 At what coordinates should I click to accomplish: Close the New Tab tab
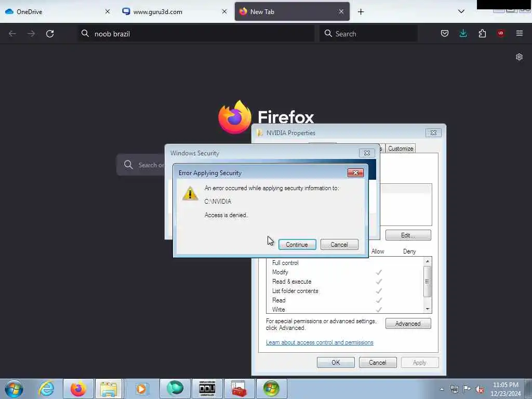pos(341,11)
